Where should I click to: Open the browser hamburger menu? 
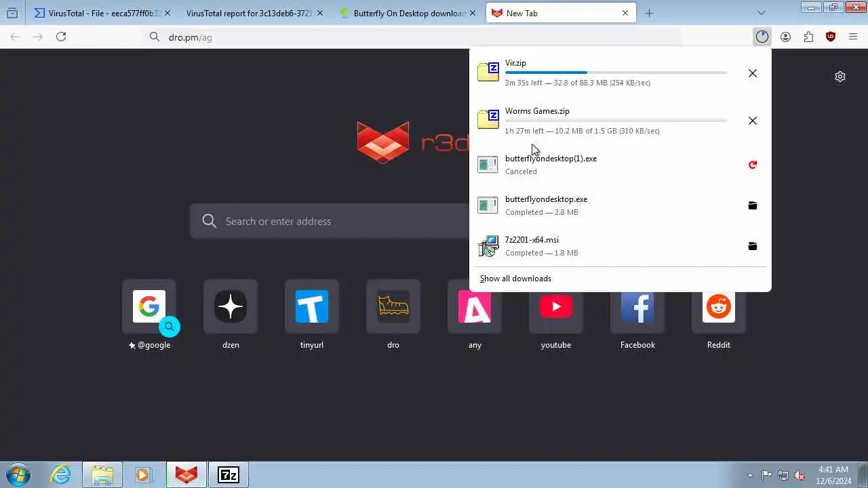853,37
